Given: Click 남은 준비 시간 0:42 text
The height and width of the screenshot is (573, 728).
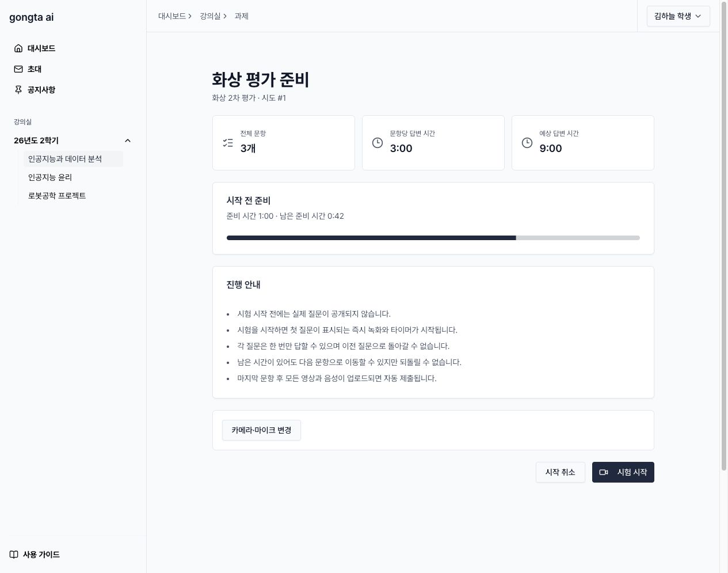Looking at the screenshot, I should pos(312,216).
